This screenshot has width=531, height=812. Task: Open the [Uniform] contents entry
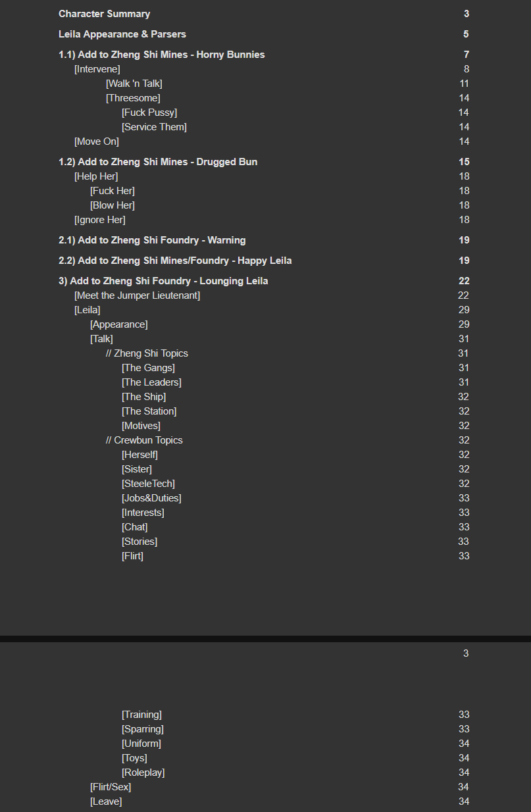pyautogui.click(x=141, y=744)
